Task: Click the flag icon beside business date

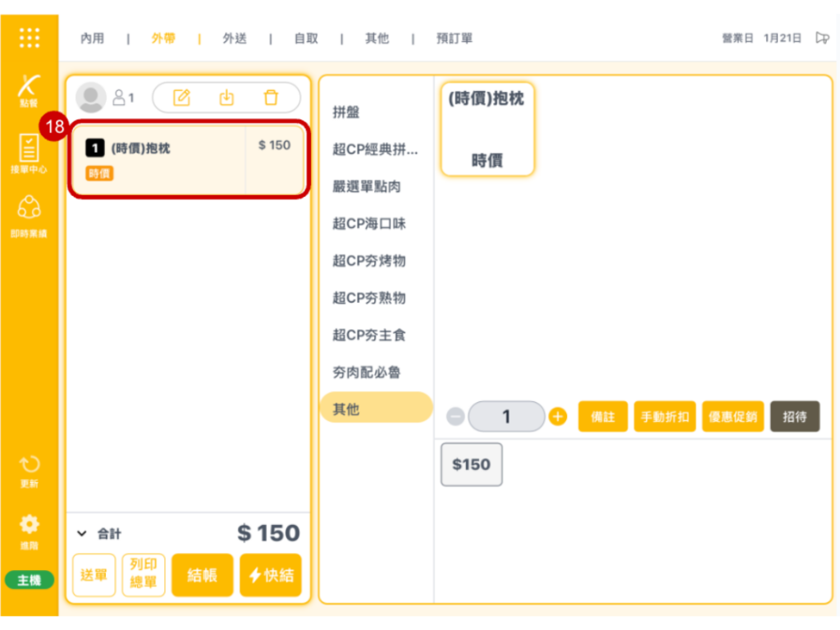Action: pos(822,38)
